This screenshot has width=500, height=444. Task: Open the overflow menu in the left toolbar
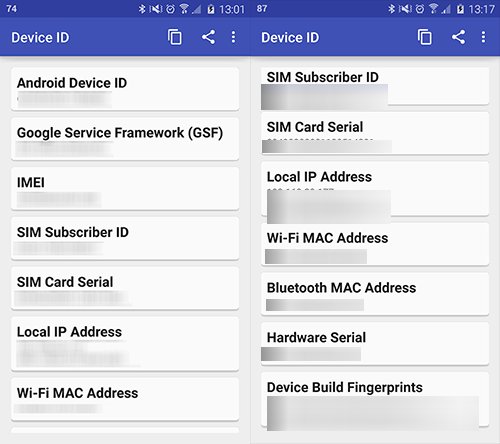(233, 37)
